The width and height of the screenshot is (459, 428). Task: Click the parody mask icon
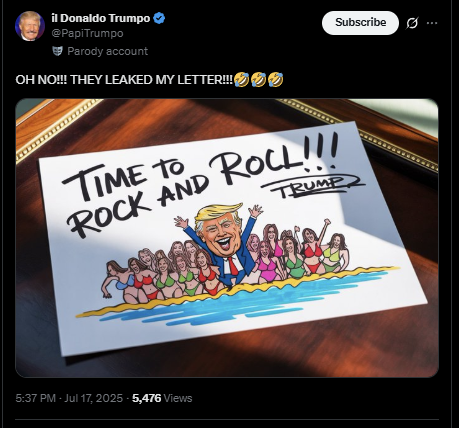tap(58, 51)
